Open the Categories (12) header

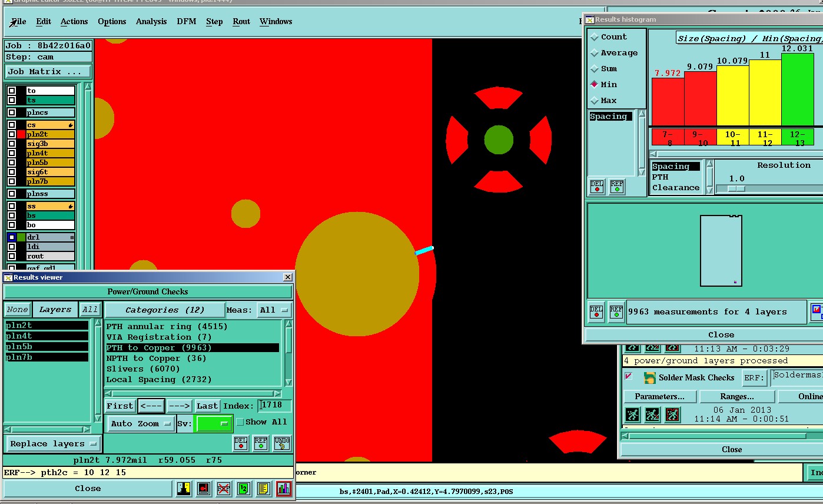click(165, 310)
